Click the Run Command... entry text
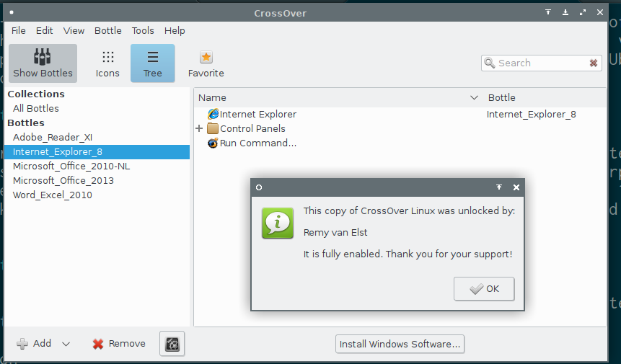Screen dimensions: 621x364 (258, 143)
